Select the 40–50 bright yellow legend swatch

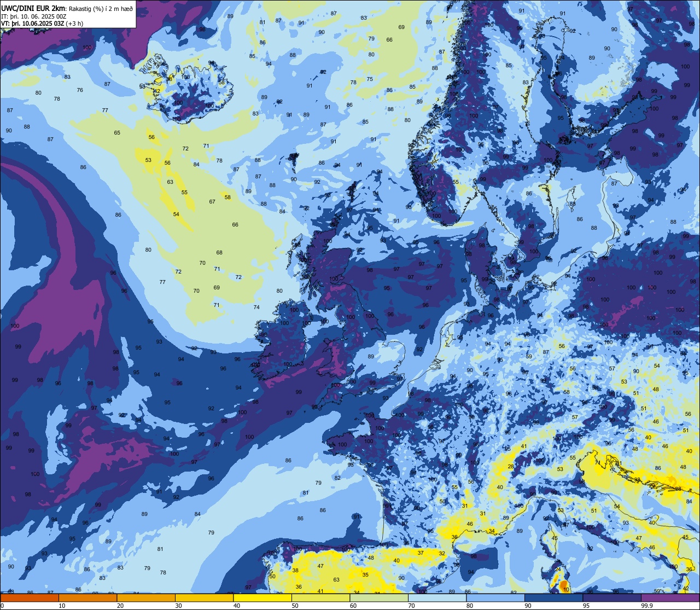point(262,597)
